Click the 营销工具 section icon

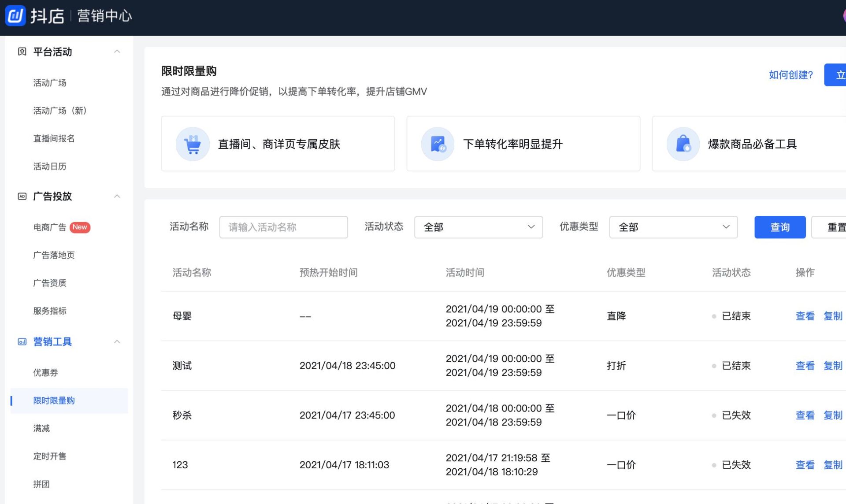click(x=22, y=342)
